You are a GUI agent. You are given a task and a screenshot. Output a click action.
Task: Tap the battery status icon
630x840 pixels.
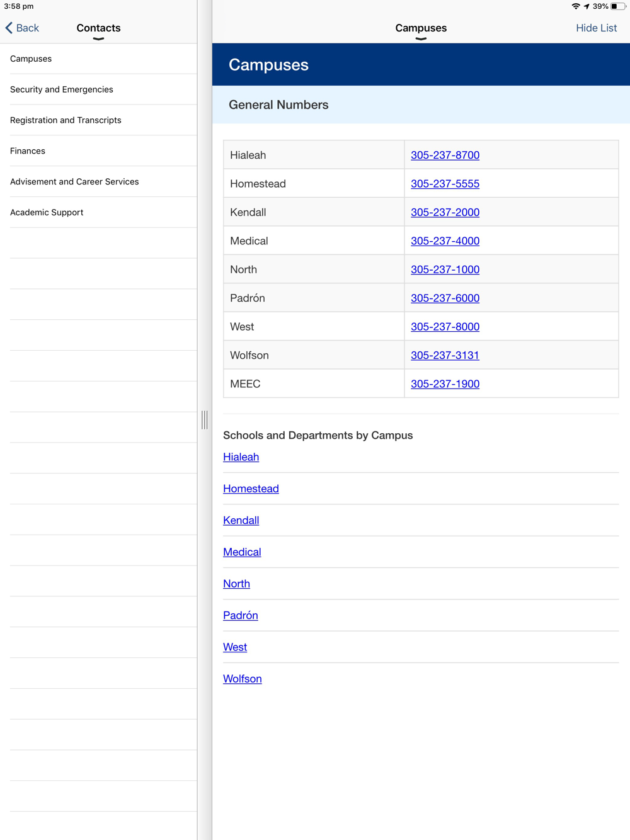click(618, 6)
